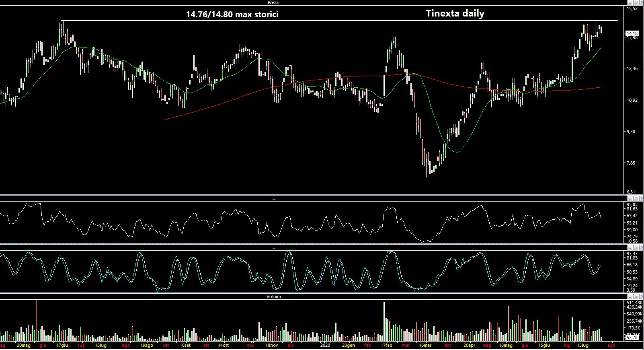Click the 17feb date label
The height and width of the screenshot is (350, 644).
[387, 345]
